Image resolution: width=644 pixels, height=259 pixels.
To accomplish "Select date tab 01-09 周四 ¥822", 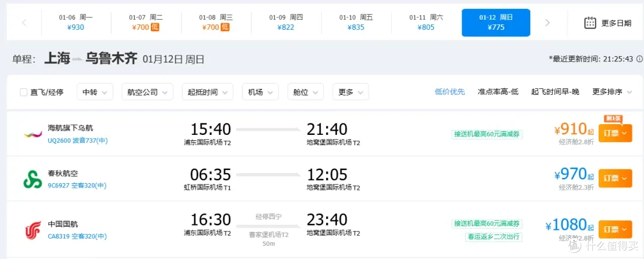I will [286, 23].
